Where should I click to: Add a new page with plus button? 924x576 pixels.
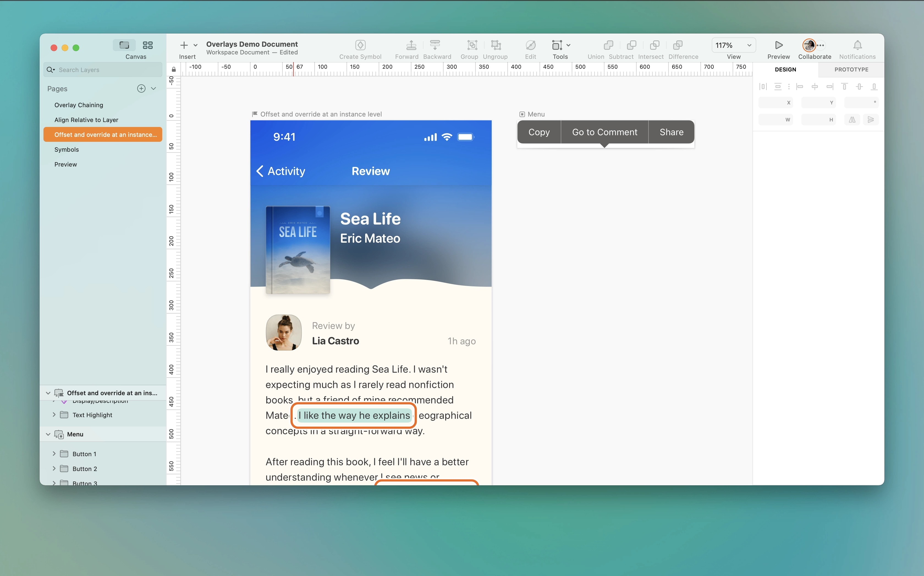(141, 88)
